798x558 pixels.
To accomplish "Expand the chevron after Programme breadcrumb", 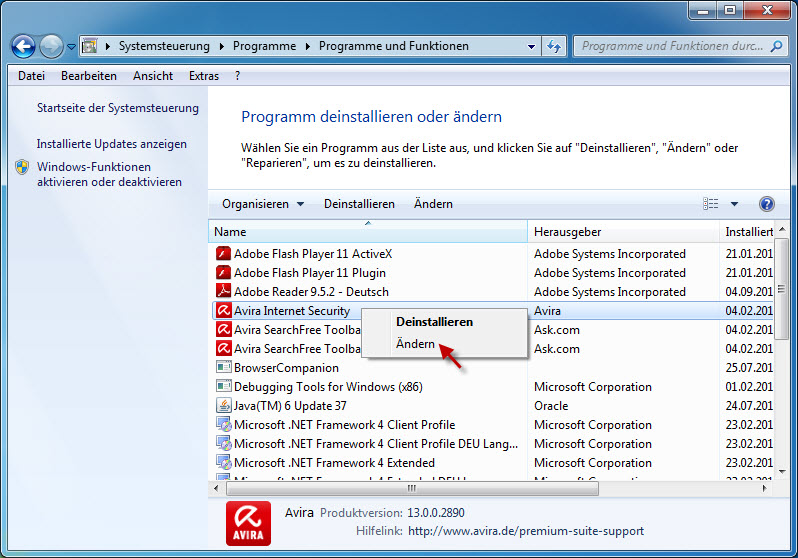I will coord(308,46).
